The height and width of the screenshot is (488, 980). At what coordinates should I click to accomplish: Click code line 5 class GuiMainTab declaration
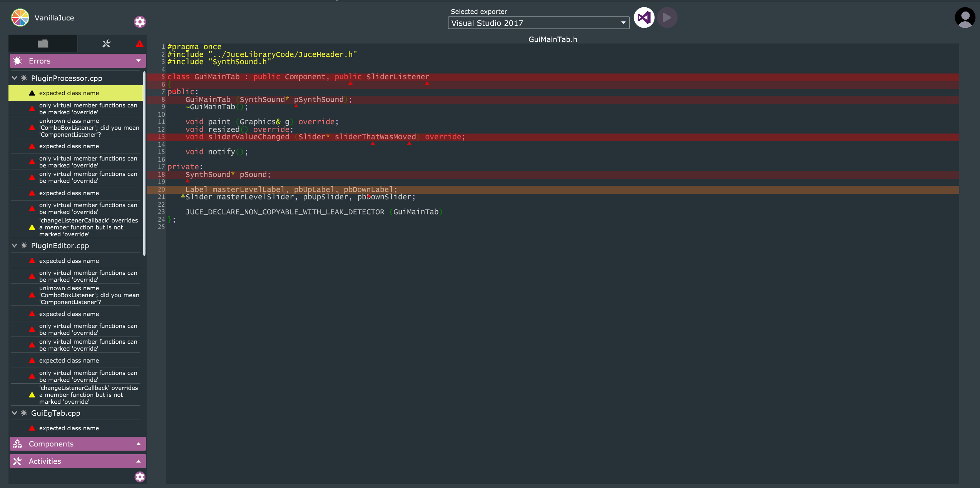[x=298, y=77]
